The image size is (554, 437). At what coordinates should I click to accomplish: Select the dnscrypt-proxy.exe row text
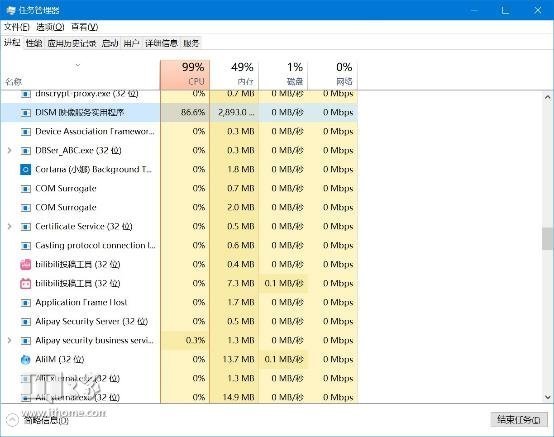pyautogui.click(x=87, y=94)
